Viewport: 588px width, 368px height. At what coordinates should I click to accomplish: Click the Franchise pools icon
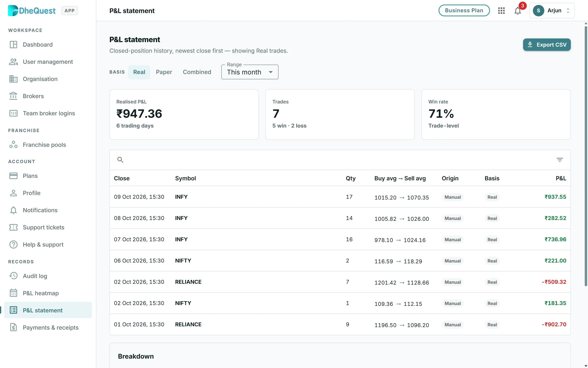[x=13, y=145]
